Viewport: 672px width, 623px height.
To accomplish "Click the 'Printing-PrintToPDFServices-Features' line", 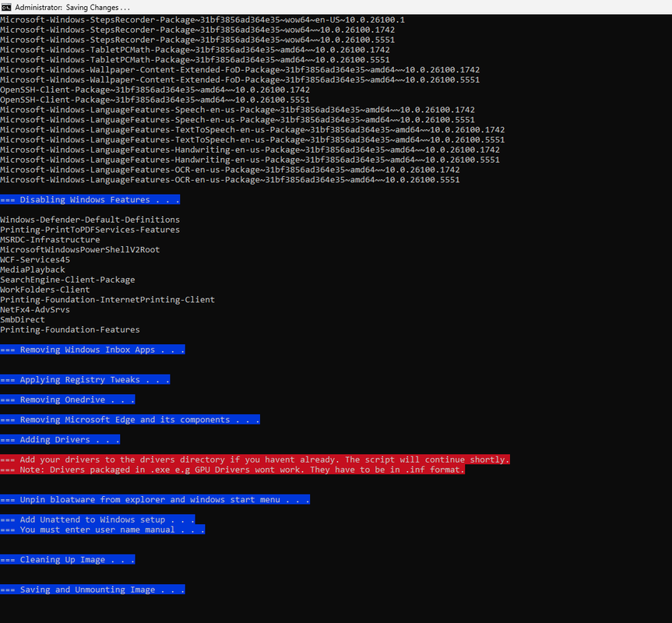I will click(90, 230).
